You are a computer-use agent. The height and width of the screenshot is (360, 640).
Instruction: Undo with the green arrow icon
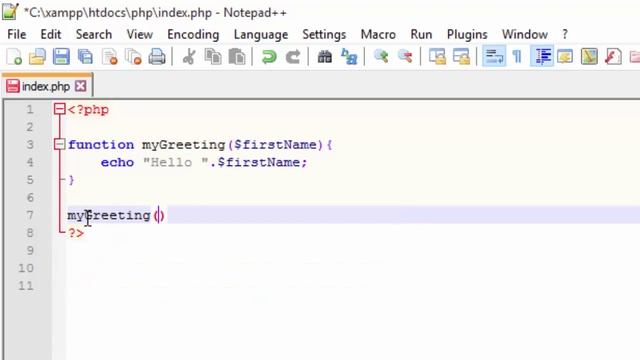[x=269, y=57]
